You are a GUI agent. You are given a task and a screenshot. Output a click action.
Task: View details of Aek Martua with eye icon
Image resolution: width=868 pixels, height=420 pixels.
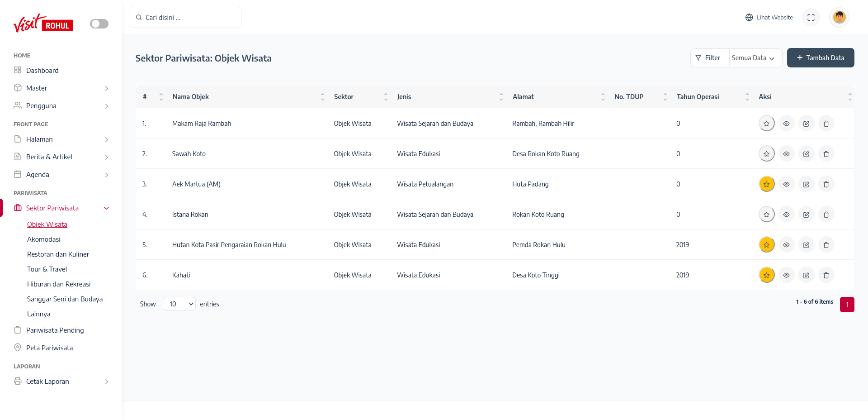(x=786, y=184)
